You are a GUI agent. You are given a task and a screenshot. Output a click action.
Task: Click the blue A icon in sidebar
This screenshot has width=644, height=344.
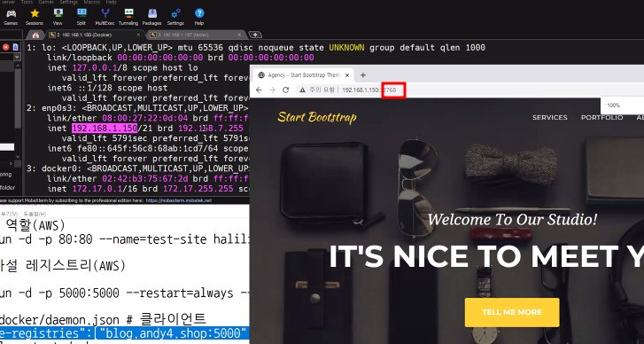[16, 47]
